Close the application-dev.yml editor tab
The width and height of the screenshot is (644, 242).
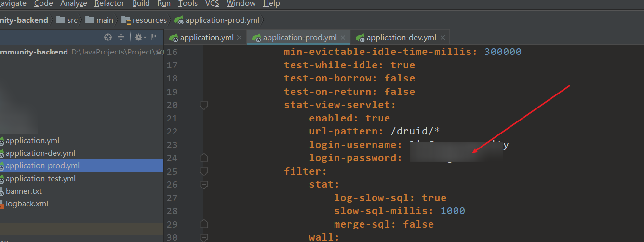click(442, 38)
